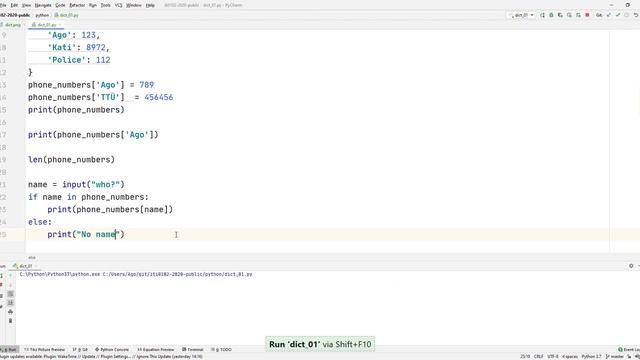Screen dimensions: 640x360
Task: Open the Help menu
Action: click(150, 5)
